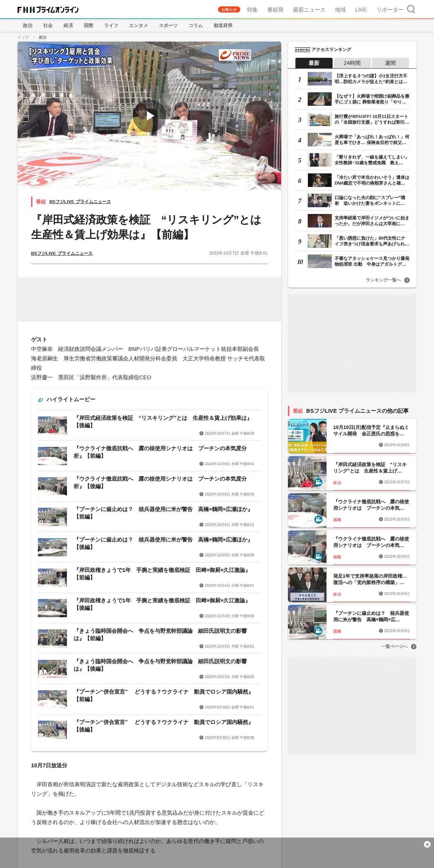Click video icon on プーチンに歯止めは sidebar card
The image size is (434, 868).
(x=318, y=631)
